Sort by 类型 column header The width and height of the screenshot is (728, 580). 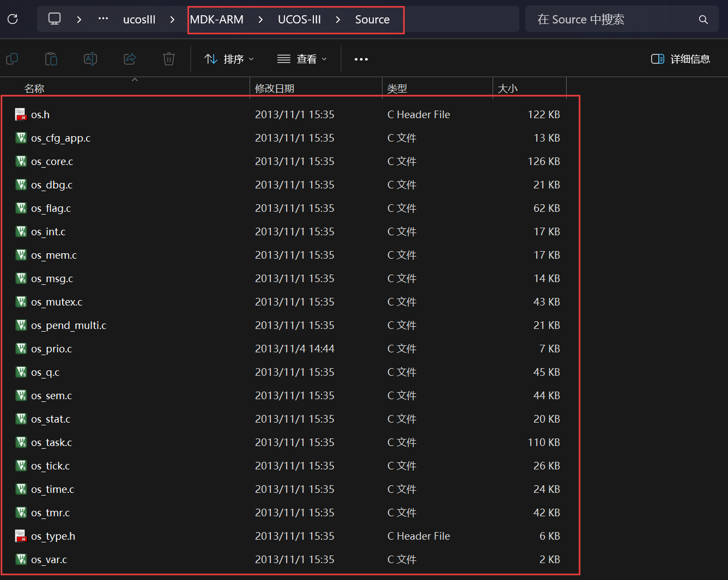397,88
